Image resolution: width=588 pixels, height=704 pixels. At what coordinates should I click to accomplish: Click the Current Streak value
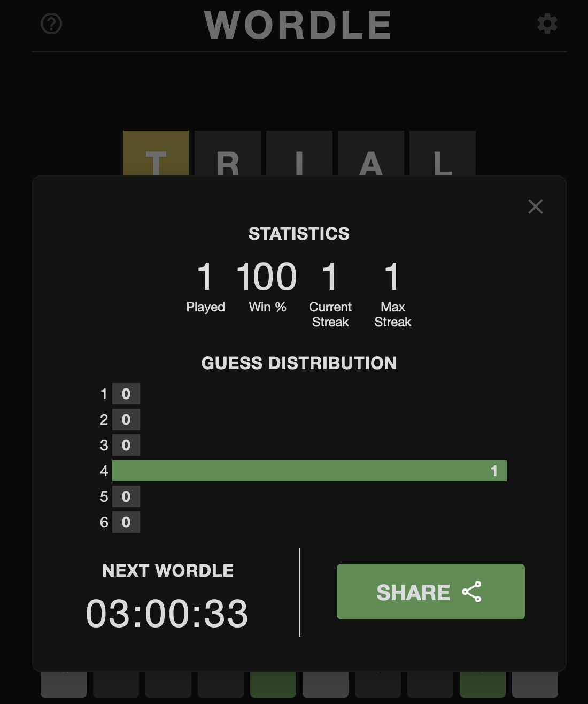coord(330,277)
